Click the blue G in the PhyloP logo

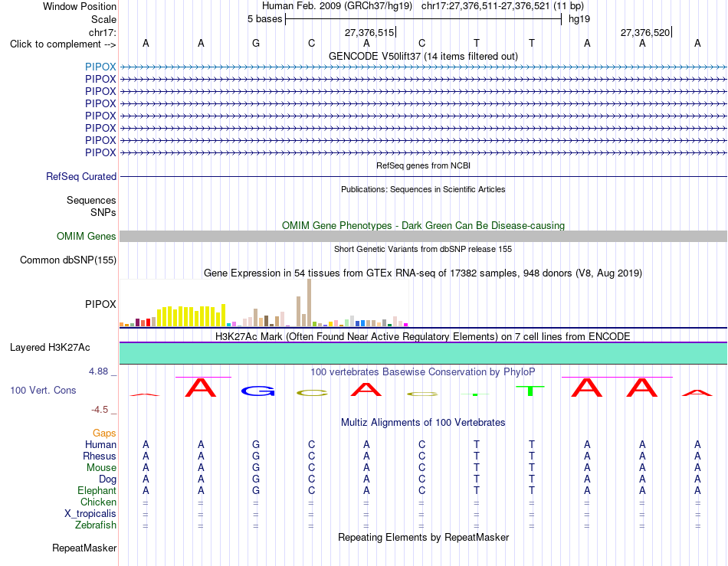pos(257,391)
